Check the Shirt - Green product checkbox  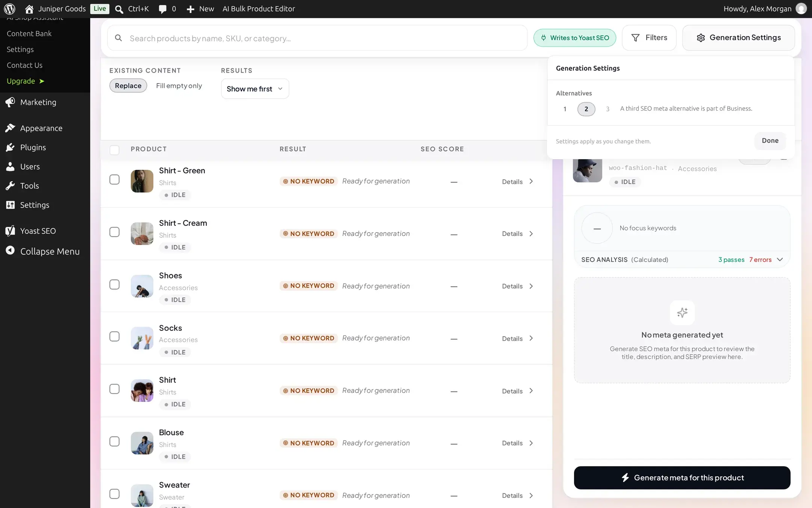114,179
